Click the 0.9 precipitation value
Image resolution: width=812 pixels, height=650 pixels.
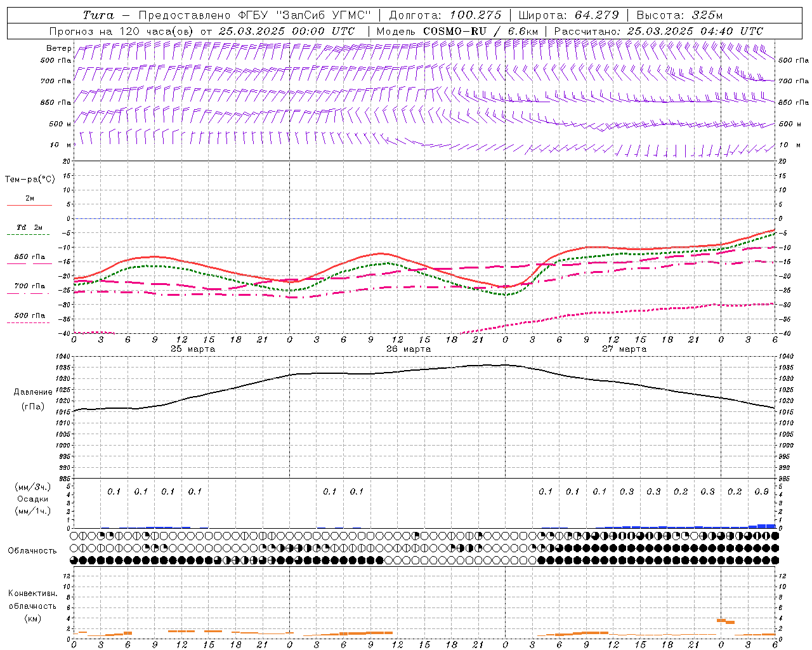coord(762,492)
